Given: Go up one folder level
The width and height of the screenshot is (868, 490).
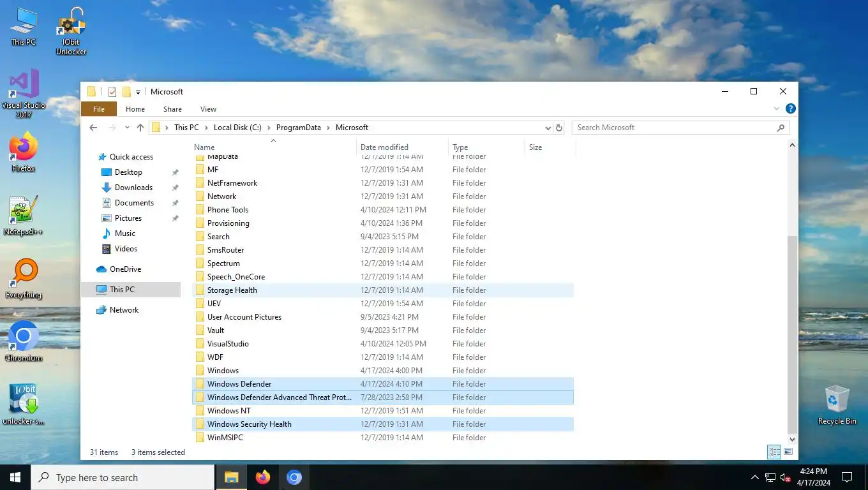Looking at the screenshot, I should tap(140, 128).
